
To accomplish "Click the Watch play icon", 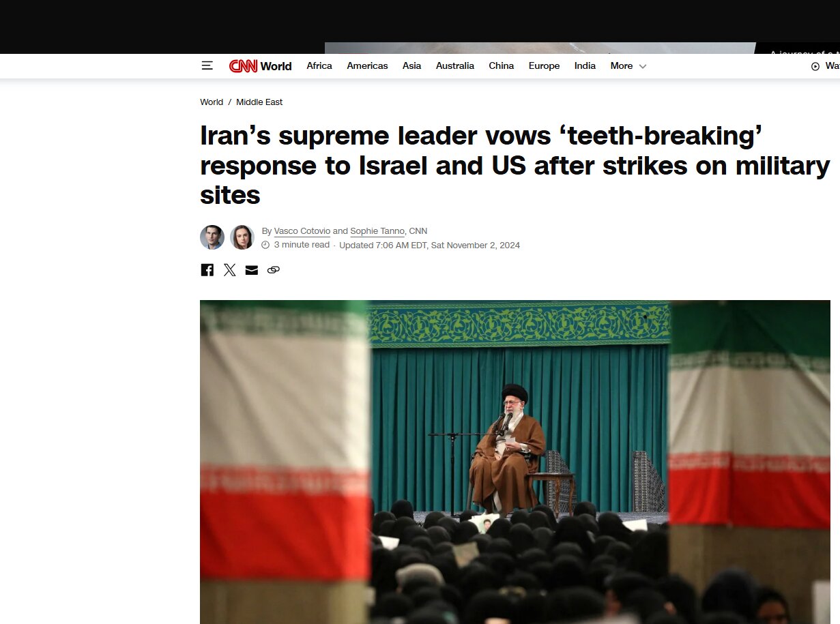I will point(815,66).
